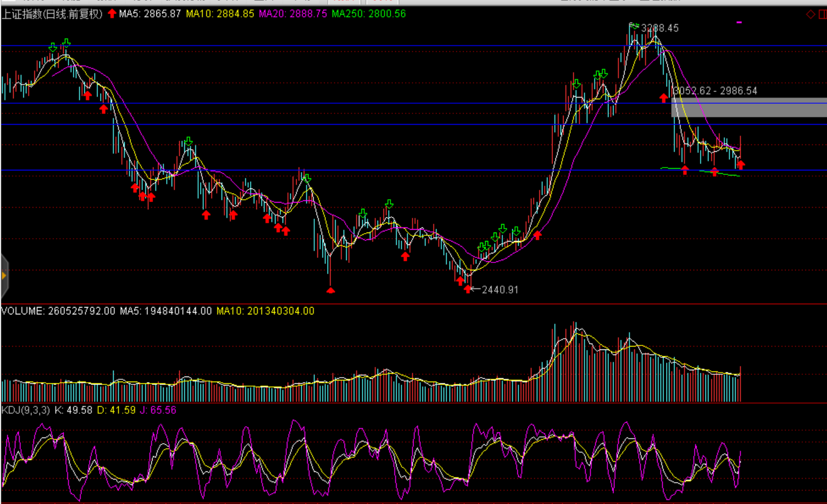Expand the left side panel with orange arrow

coord(4,275)
